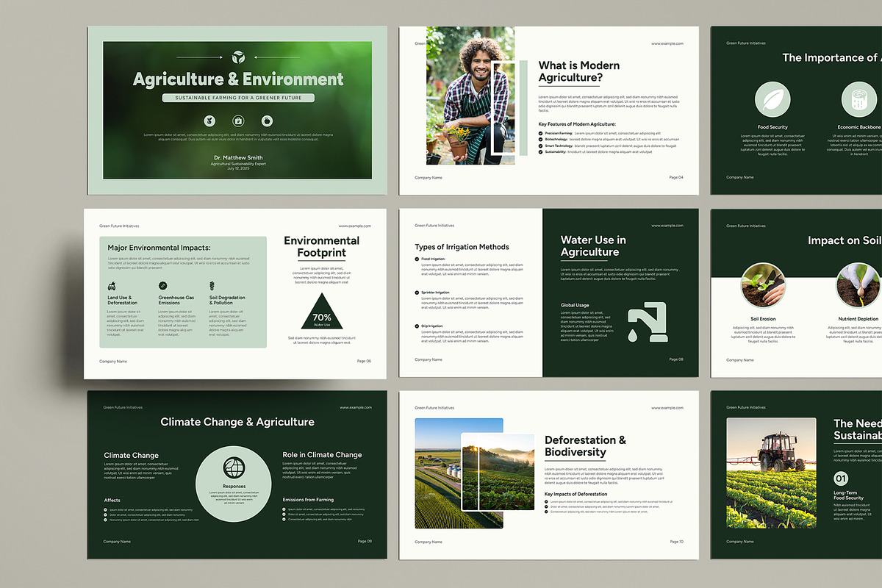
Task: Click the Nutrient Depletion circular photo
Action: click(859, 286)
